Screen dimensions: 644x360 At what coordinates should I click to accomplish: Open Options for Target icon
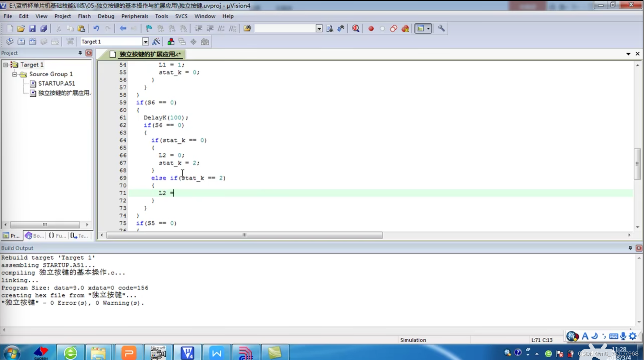156,42
